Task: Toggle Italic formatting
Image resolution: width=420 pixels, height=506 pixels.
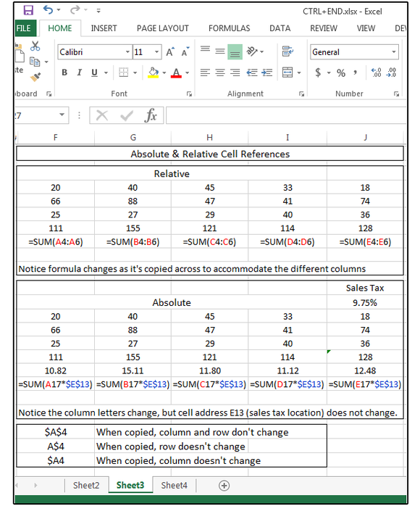Action: pos(80,72)
